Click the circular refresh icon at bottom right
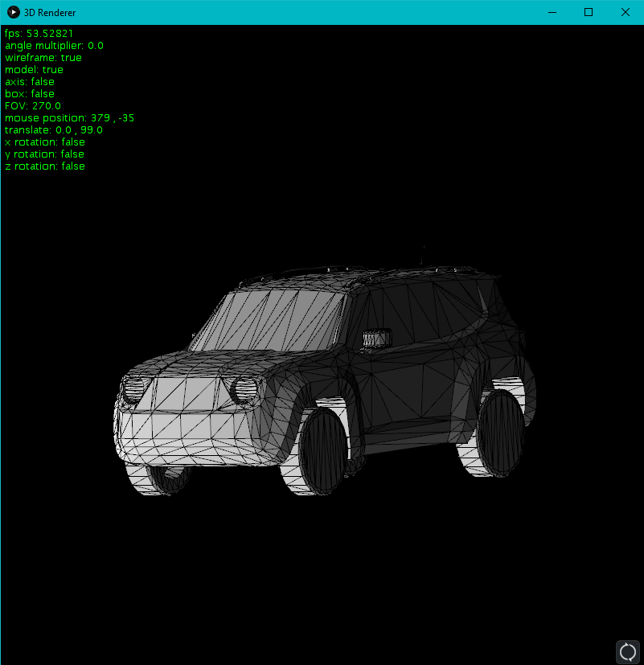The height and width of the screenshot is (665, 644). pyautogui.click(x=627, y=652)
